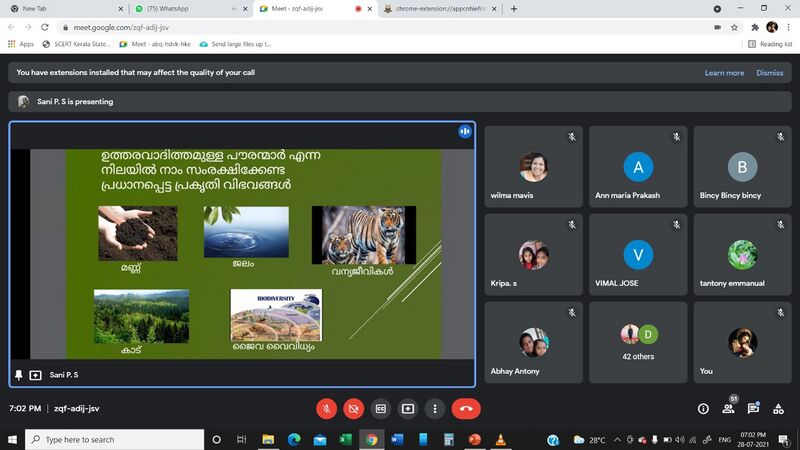Unpin Sani P. S's presentation pin icon
This screenshot has height=450, width=800.
pos(18,375)
